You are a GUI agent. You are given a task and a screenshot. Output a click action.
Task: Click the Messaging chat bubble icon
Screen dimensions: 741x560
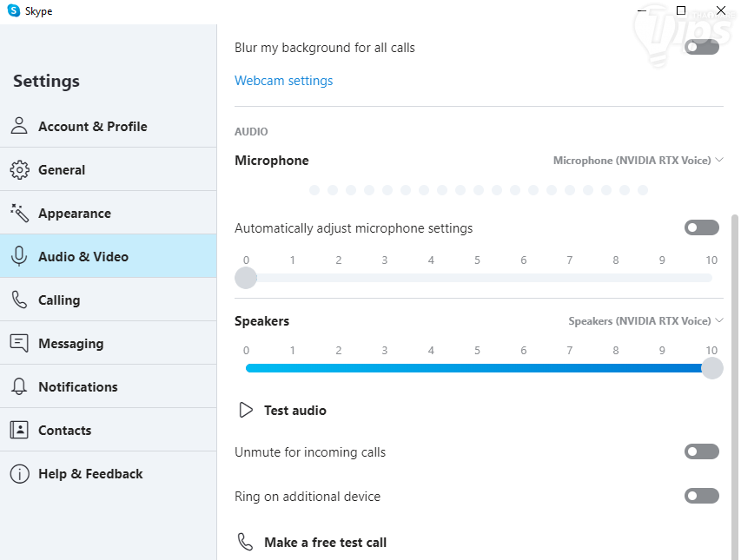pos(19,343)
